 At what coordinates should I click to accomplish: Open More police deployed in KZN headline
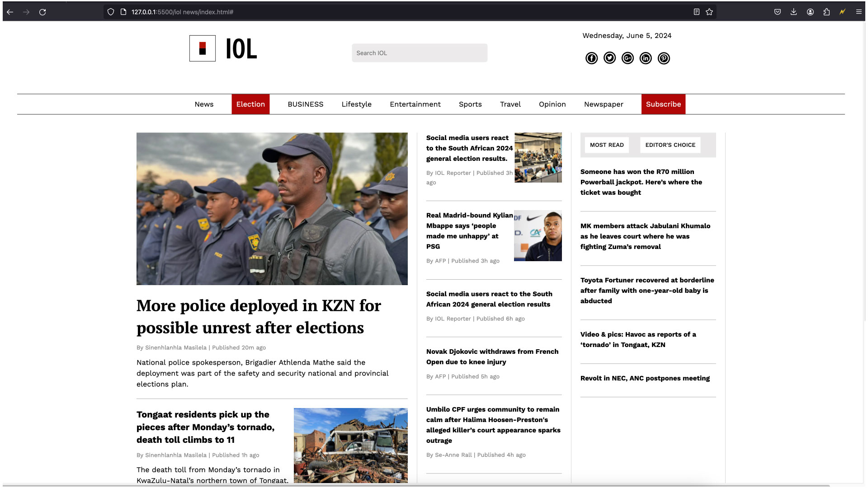click(259, 316)
